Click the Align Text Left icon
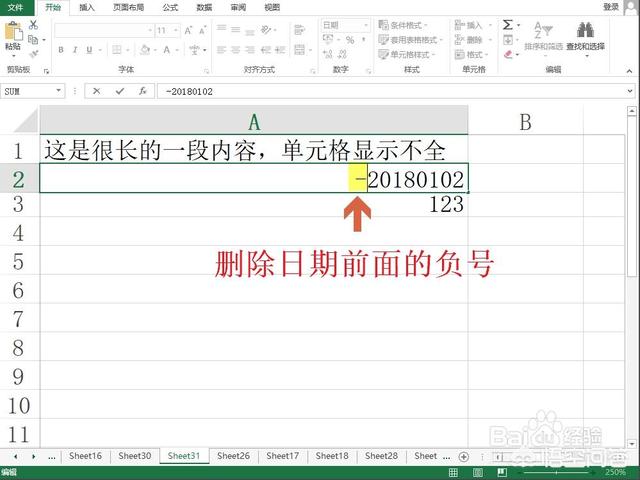This screenshot has height=480, width=640. 222,50
